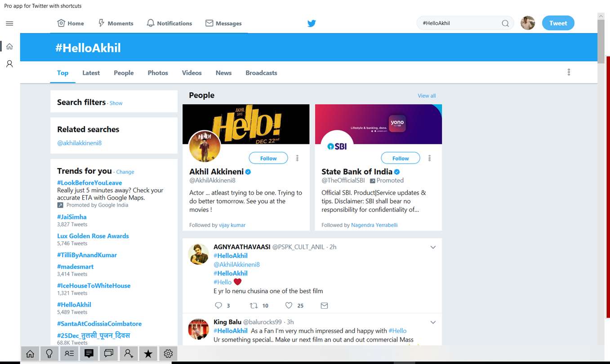Screen dimensions: 610x364
Task: Open King Balu's profile picture
Action: coord(198,329)
